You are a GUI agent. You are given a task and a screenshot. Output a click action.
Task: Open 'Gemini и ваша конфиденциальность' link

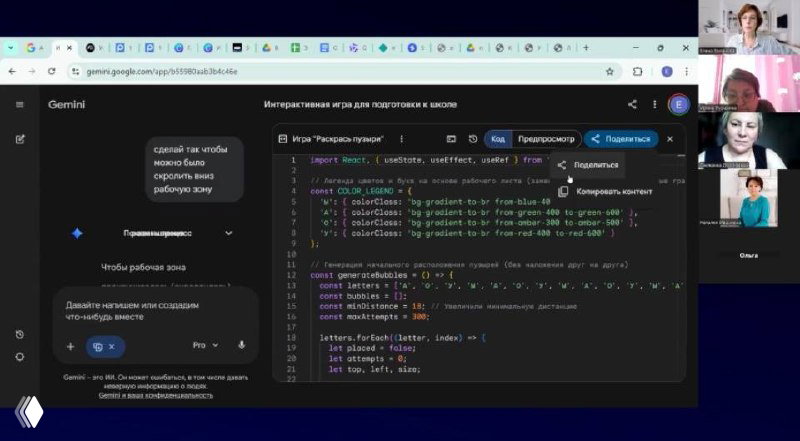click(156, 395)
